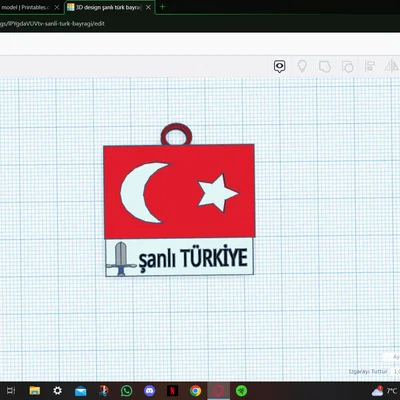Screen dimensions: 400x400
Task: Close the Printables browser tab
Action: (x=57, y=7)
